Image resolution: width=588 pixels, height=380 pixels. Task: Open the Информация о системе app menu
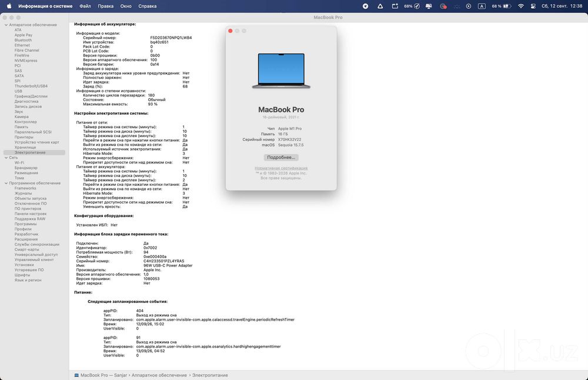coord(45,6)
